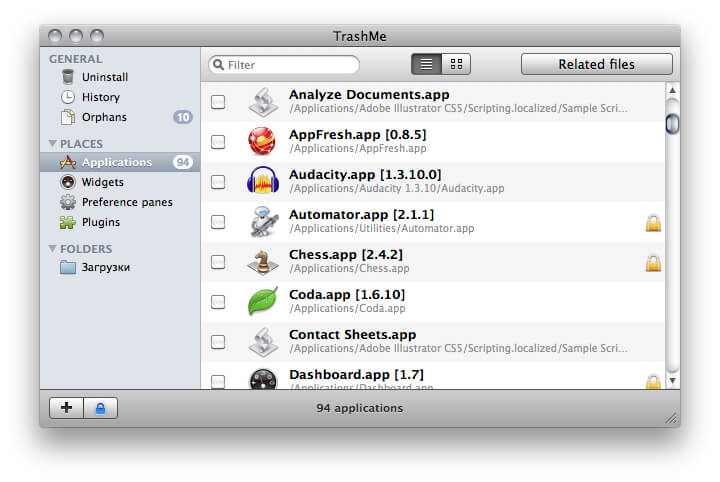Check the Coda.app checkbox
The width and height of the screenshot is (720, 482).
[218, 302]
